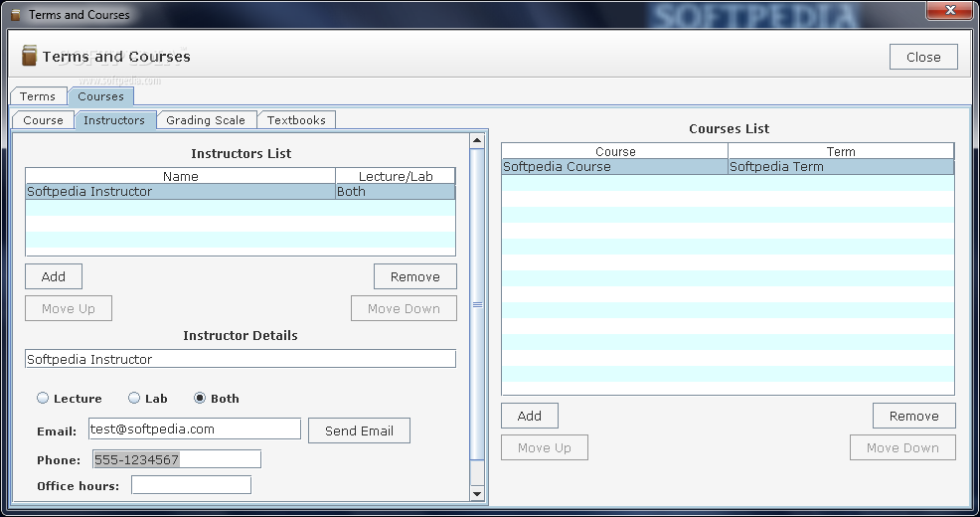Remove the selected course from Courses List
Image resolution: width=980 pixels, height=517 pixels.
913,416
